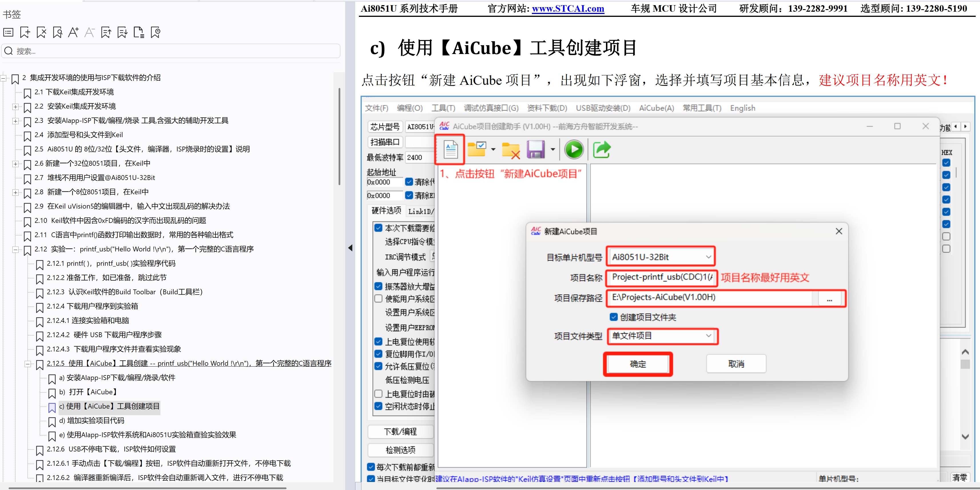Collapse the bookmark panel with the left arrow
Screen dimensions: 980x490
click(x=350, y=248)
